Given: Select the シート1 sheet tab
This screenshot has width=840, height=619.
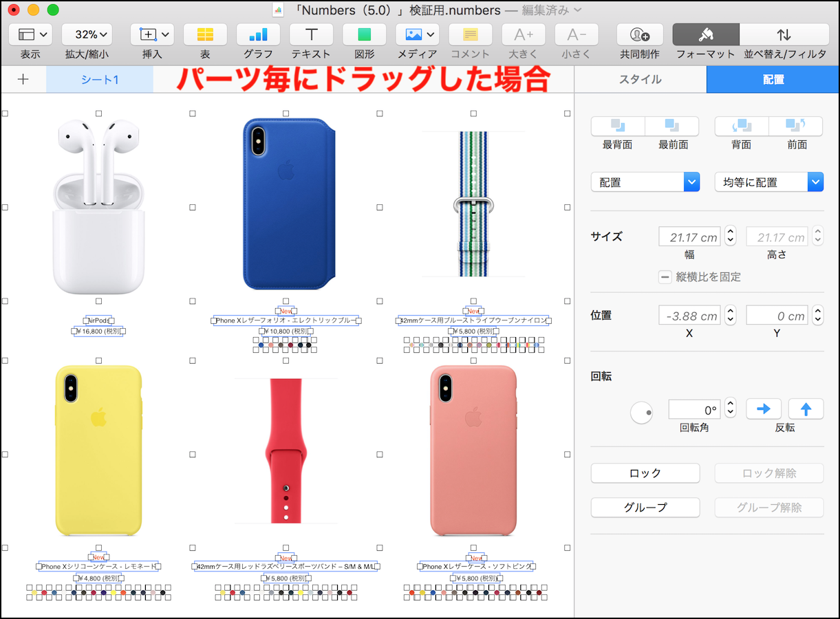Looking at the screenshot, I should click(x=100, y=80).
